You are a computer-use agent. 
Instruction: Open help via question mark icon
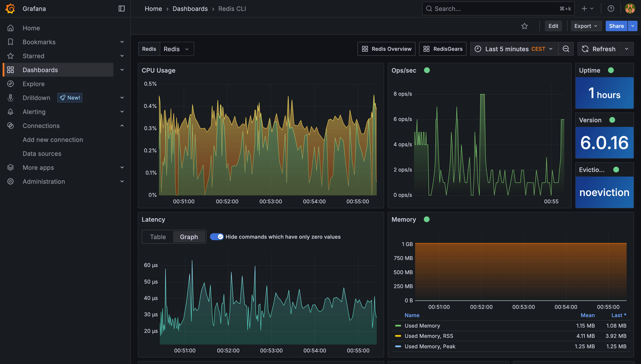coord(611,9)
